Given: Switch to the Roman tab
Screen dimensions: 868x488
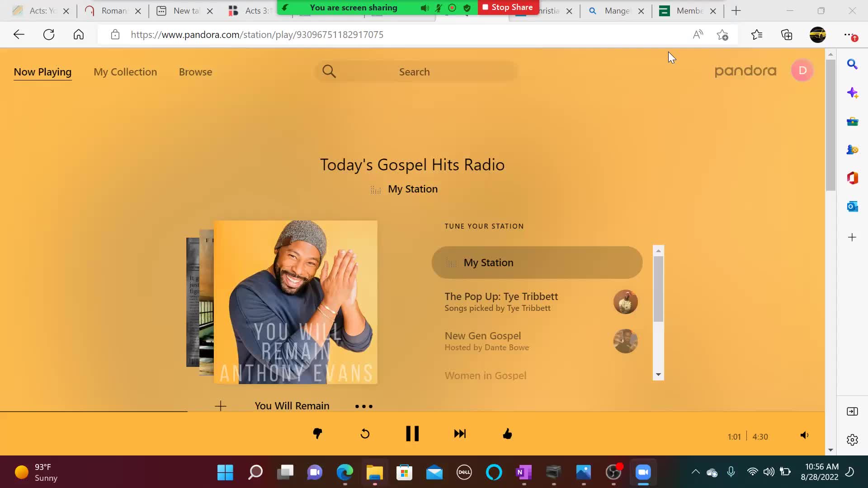Looking at the screenshot, I should 113,11.
